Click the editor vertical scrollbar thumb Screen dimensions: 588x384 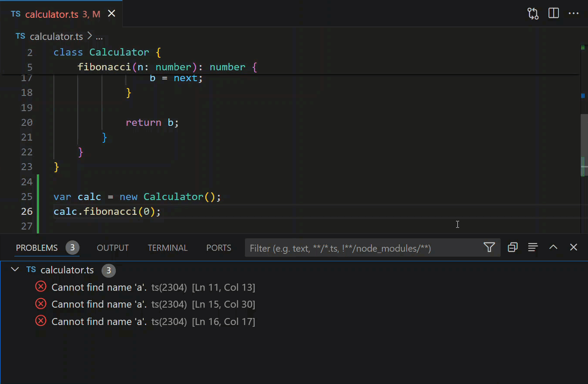583,145
